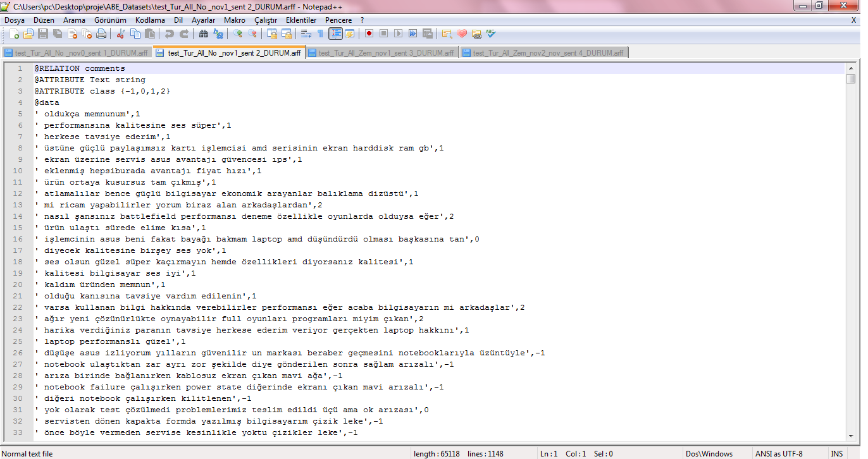Play back the recorded macro
Viewport: 868px width, 459px height.
coord(398,34)
